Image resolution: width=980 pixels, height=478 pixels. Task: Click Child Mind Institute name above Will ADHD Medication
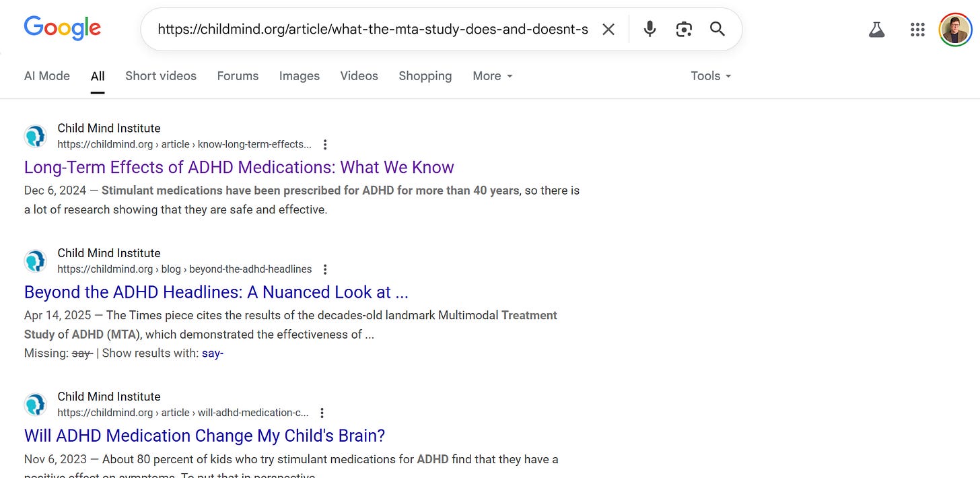(x=109, y=397)
